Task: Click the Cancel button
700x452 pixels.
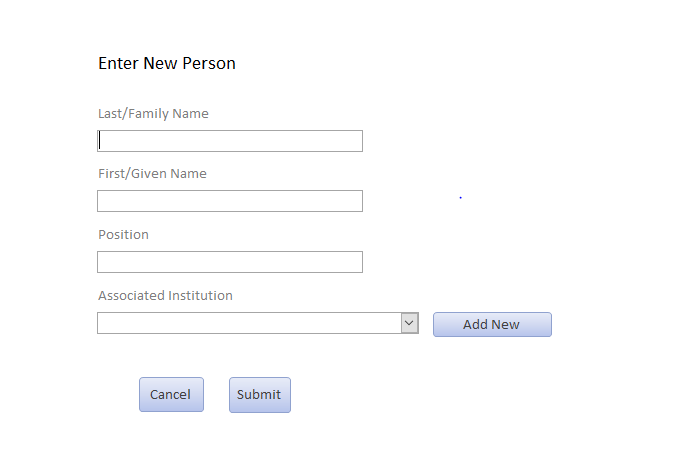Action: (171, 395)
